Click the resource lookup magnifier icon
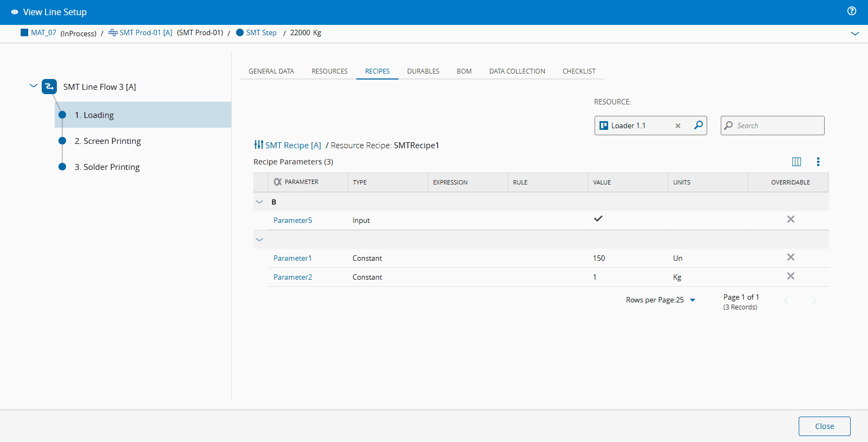The height and width of the screenshot is (442, 868). click(699, 126)
